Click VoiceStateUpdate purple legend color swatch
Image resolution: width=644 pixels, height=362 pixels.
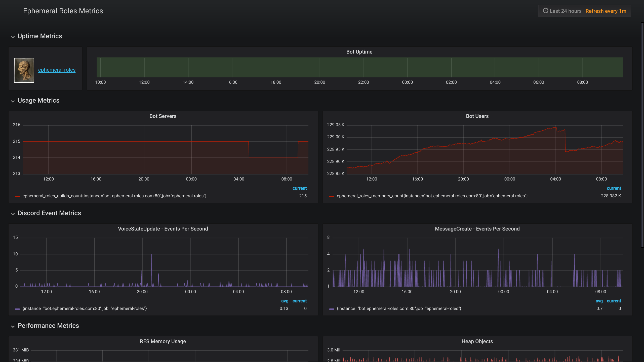tap(17, 309)
